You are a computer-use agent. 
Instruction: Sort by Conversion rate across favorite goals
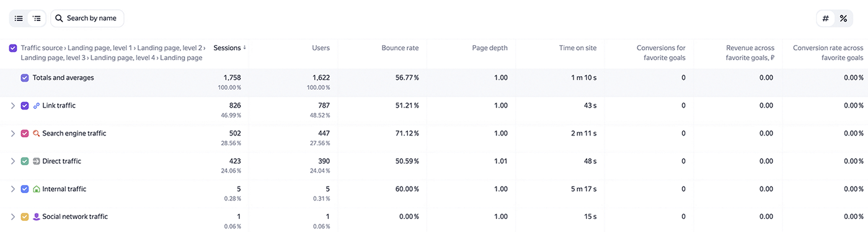tap(828, 53)
